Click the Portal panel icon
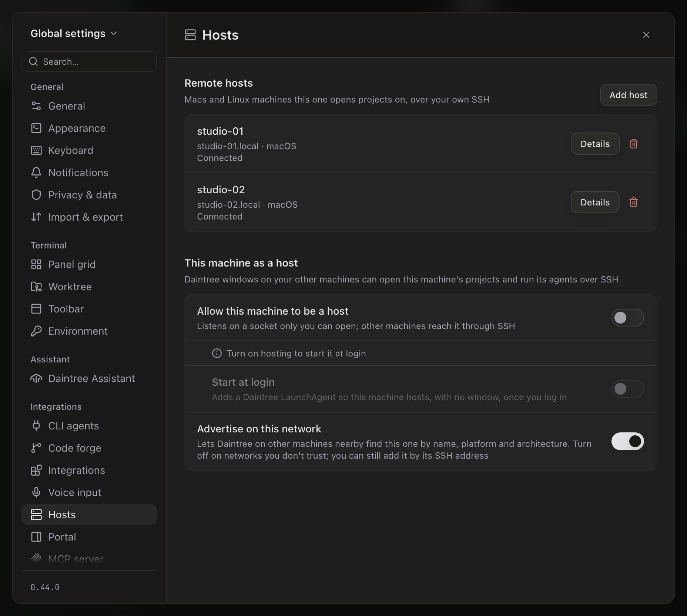 36,537
